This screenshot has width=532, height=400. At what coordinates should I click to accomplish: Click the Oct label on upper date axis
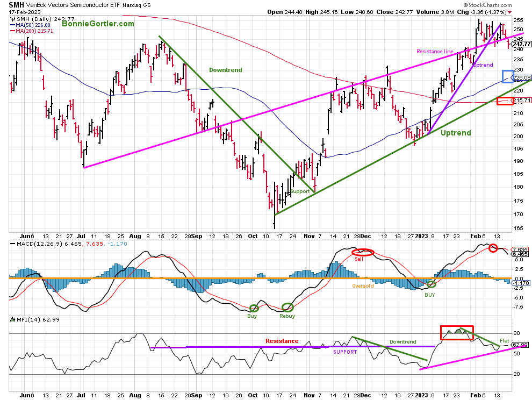tap(253, 236)
